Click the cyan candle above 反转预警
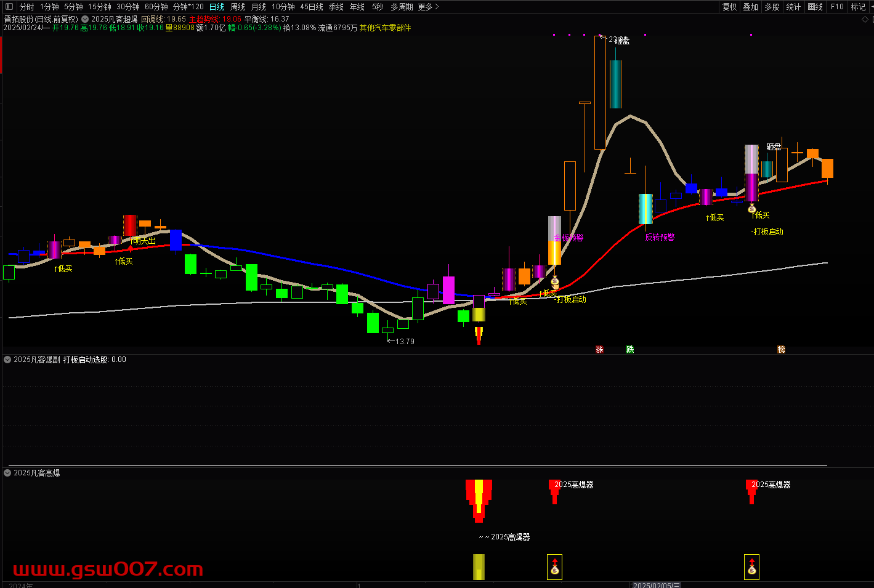 (x=645, y=209)
